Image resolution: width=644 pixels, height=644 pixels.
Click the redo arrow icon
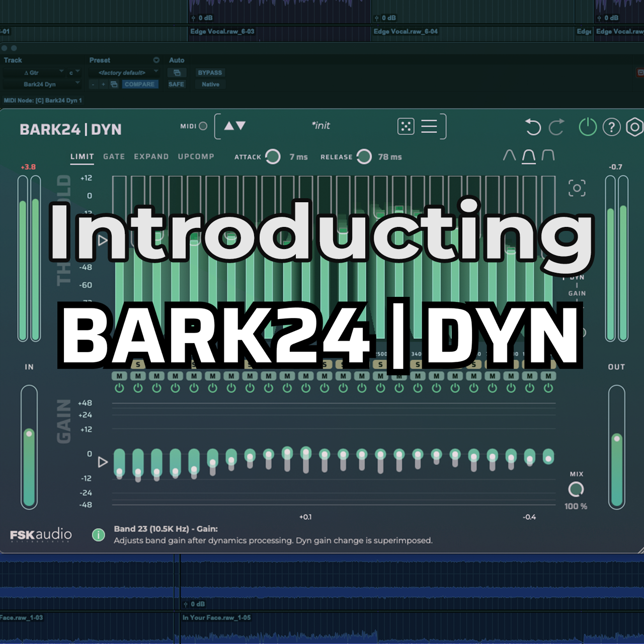click(556, 127)
